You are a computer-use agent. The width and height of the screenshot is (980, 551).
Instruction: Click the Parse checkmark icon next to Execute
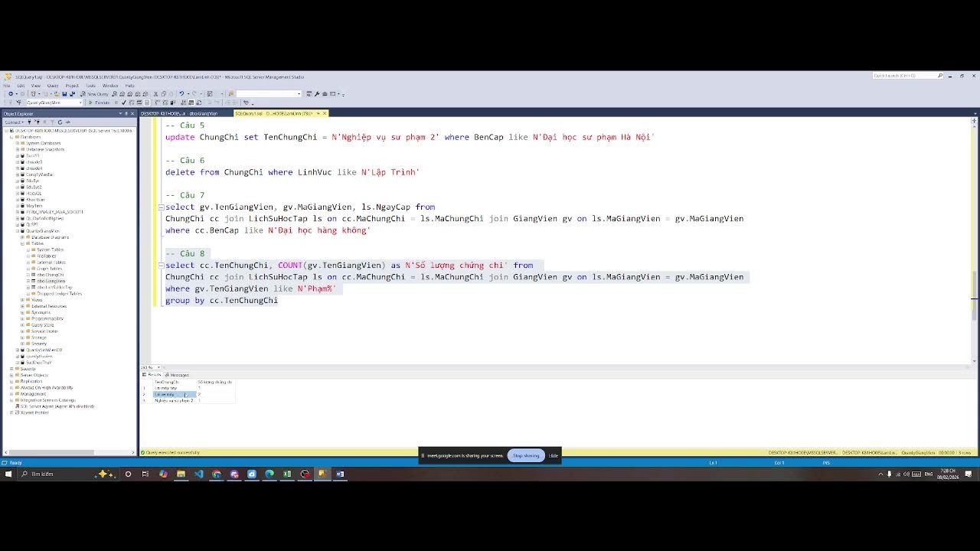pos(123,103)
